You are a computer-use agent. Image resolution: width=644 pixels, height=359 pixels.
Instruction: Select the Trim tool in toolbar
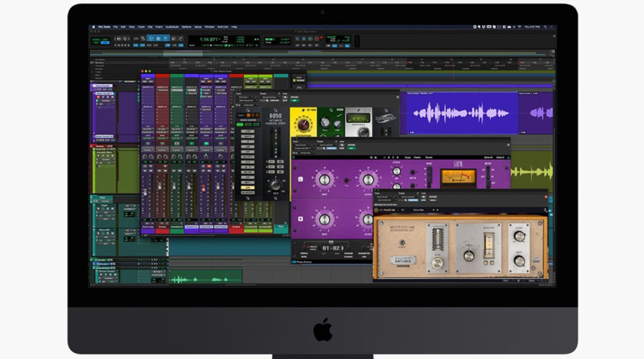tap(151, 39)
